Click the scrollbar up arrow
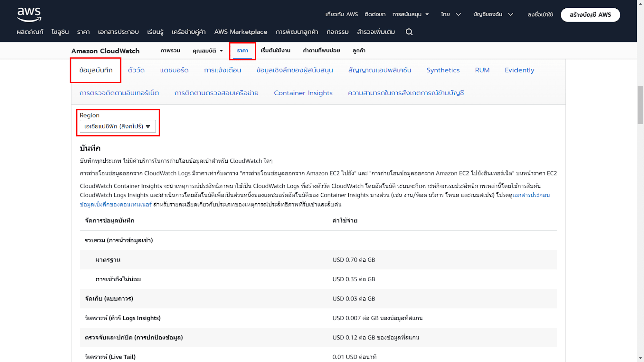This screenshot has width=644, height=362. (640, 3)
